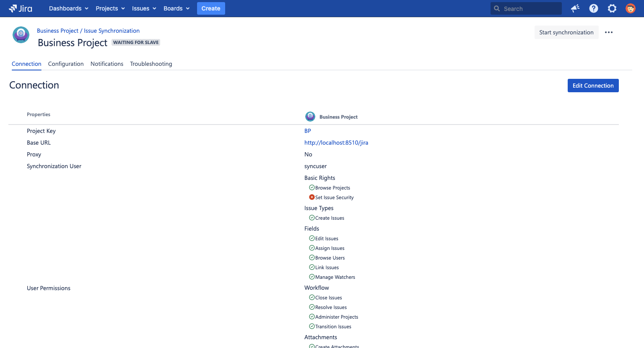The height and width of the screenshot is (348, 644).
Task: Expand the Projects dropdown menu
Action: [110, 8]
